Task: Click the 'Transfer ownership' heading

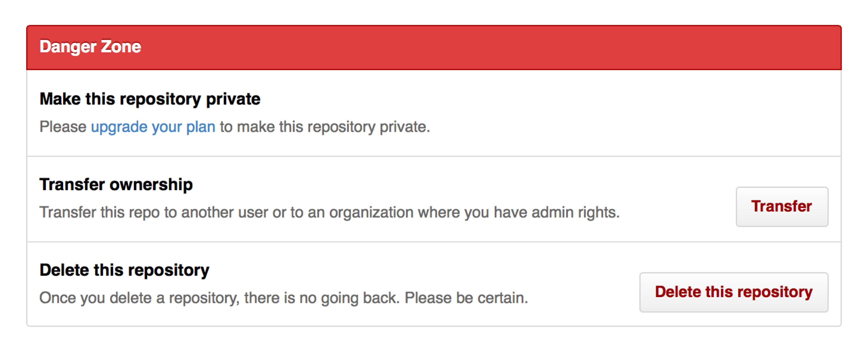Action: click(116, 185)
